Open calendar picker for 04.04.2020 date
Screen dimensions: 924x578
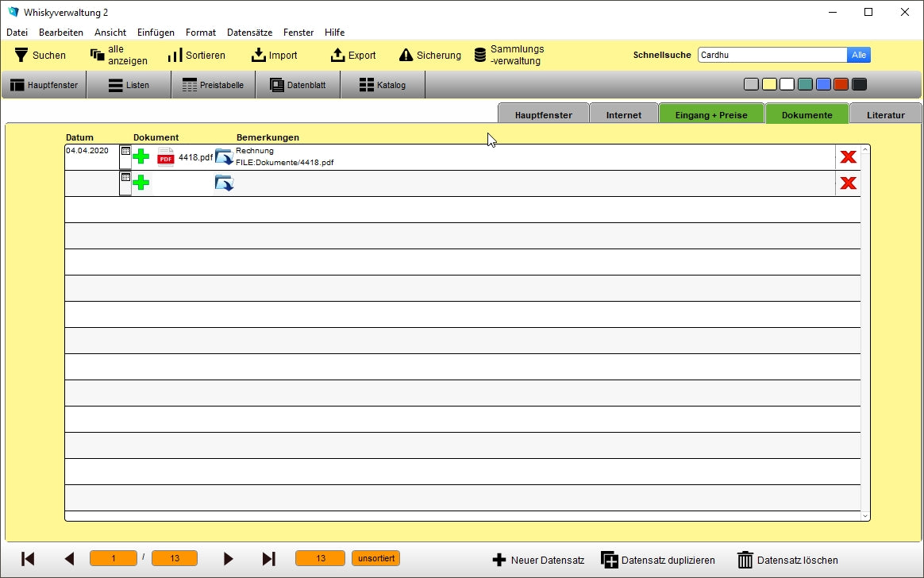(125, 151)
